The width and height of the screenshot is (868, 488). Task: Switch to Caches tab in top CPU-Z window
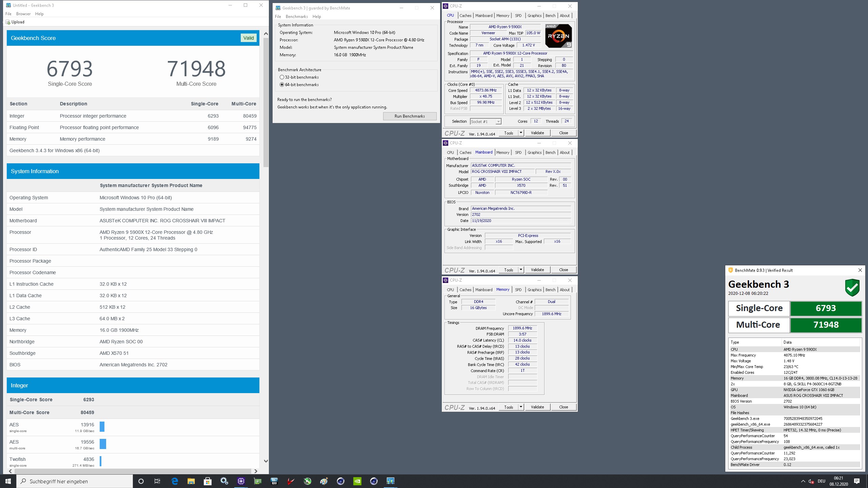466,16
